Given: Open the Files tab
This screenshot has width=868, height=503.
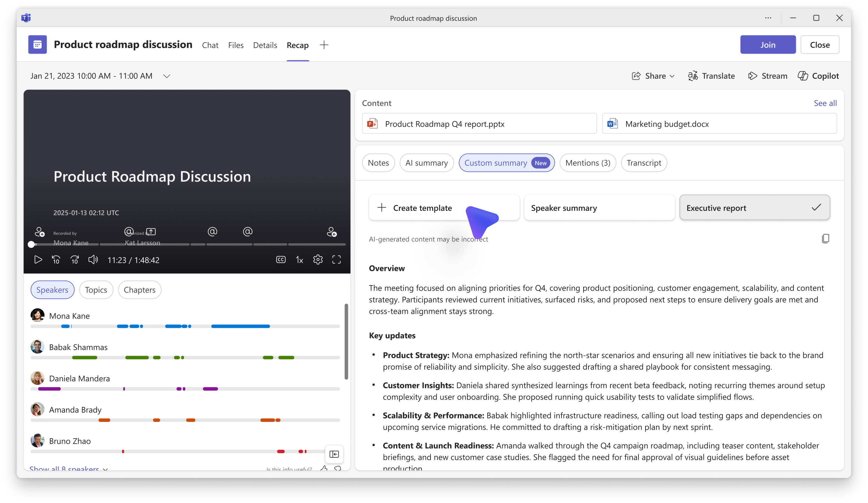Looking at the screenshot, I should (x=236, y=45).
